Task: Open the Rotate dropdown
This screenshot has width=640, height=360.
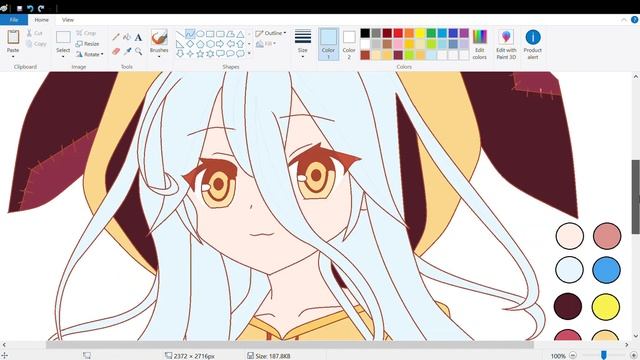Action: [90, 54]
